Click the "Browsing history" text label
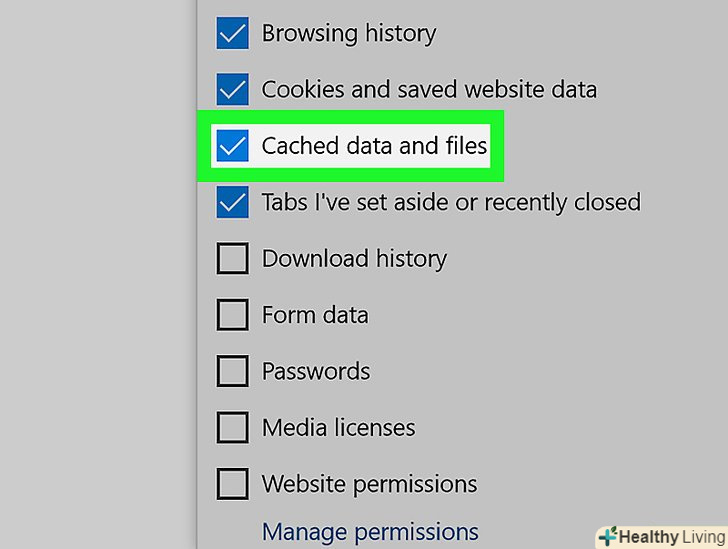Image resolution: width=728 pixels, height=549 pixels. (x=348, y=33)
